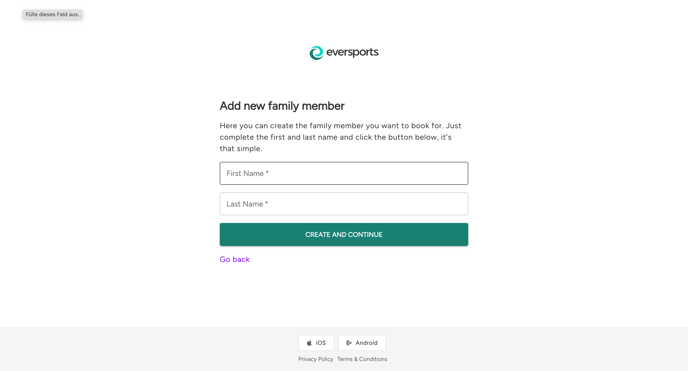The image size is (688, 371).
Task: Click the family member description paragraph
Action: pyautogui.click(x=340, y=137)
